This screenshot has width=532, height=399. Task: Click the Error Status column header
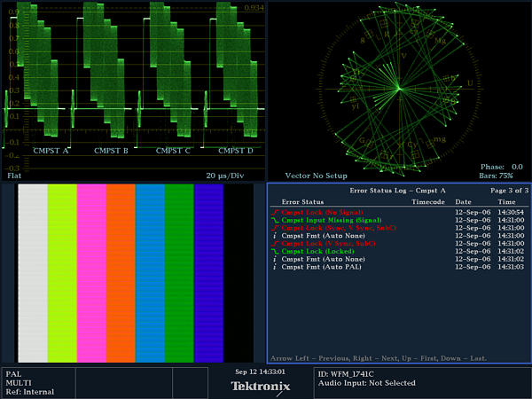(x=303, y=202)
